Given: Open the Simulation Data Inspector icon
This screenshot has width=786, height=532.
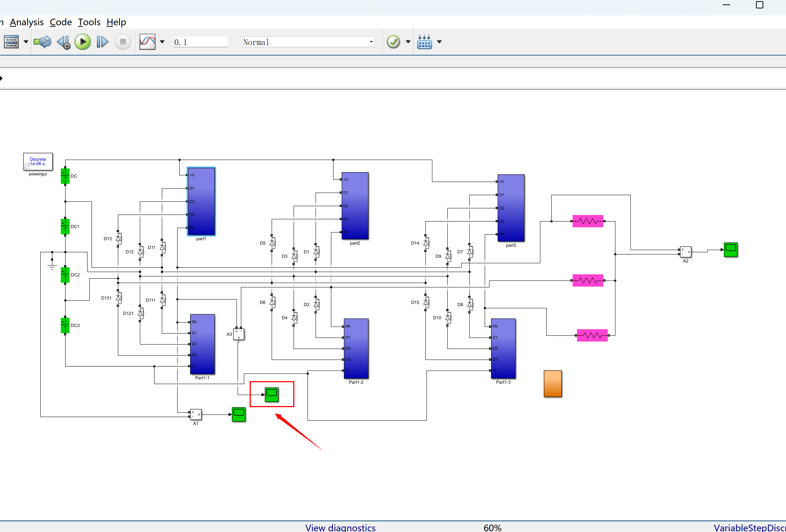Looking at the screenshot, I should click(x=147, y=42).
